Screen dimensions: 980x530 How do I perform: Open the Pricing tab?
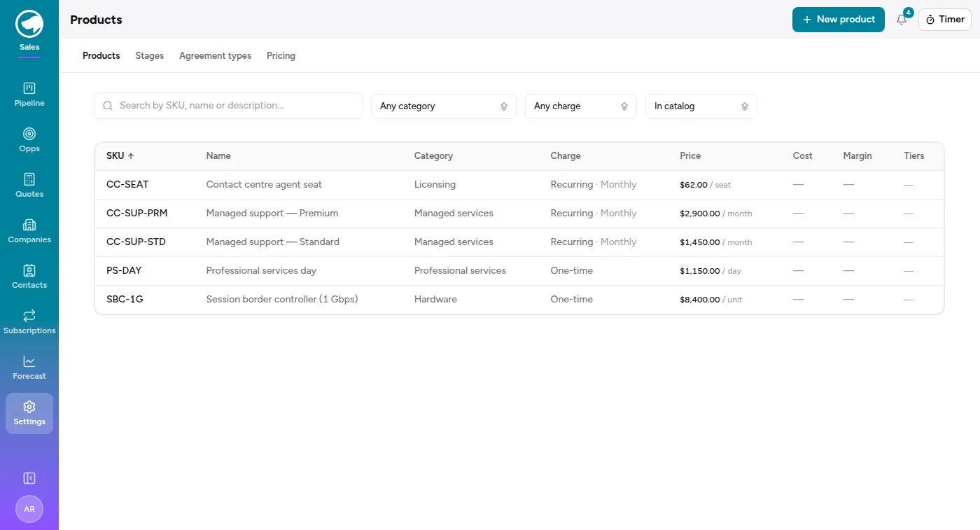(x=281, y=56)
